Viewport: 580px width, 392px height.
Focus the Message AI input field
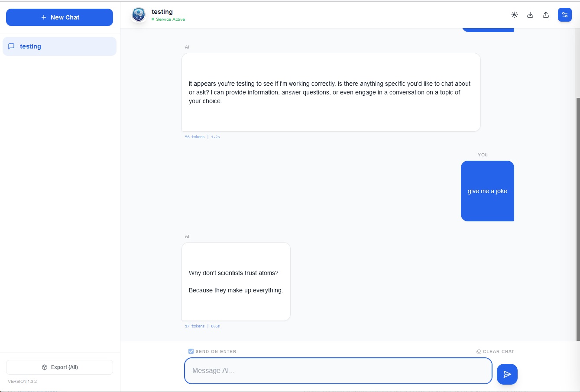[338, 371]
